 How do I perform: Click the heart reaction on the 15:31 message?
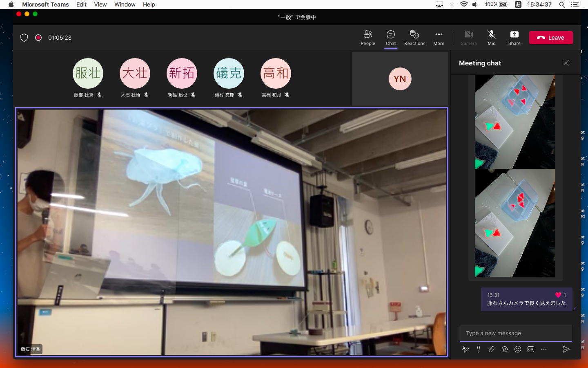click(558, 295)
